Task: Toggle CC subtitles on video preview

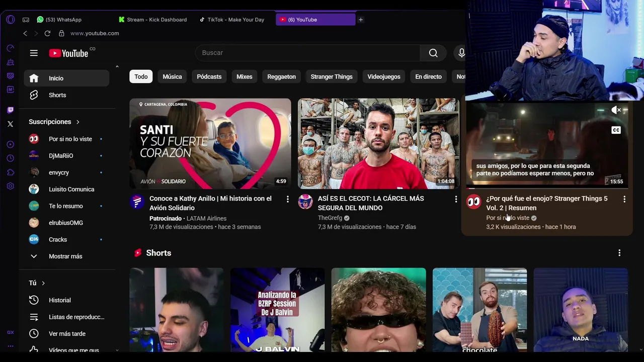Action: click(616, 130)
